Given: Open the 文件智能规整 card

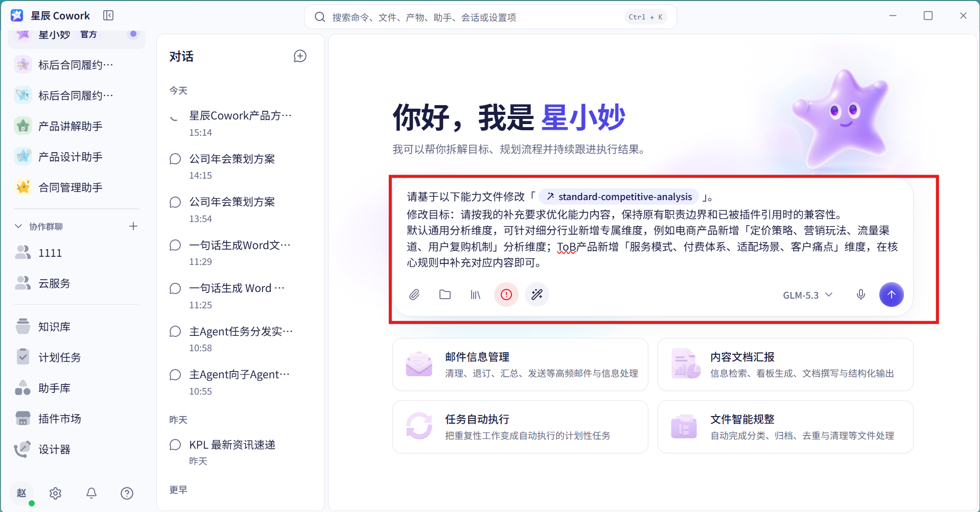Looking at the screenshot, I should (785, 427).
